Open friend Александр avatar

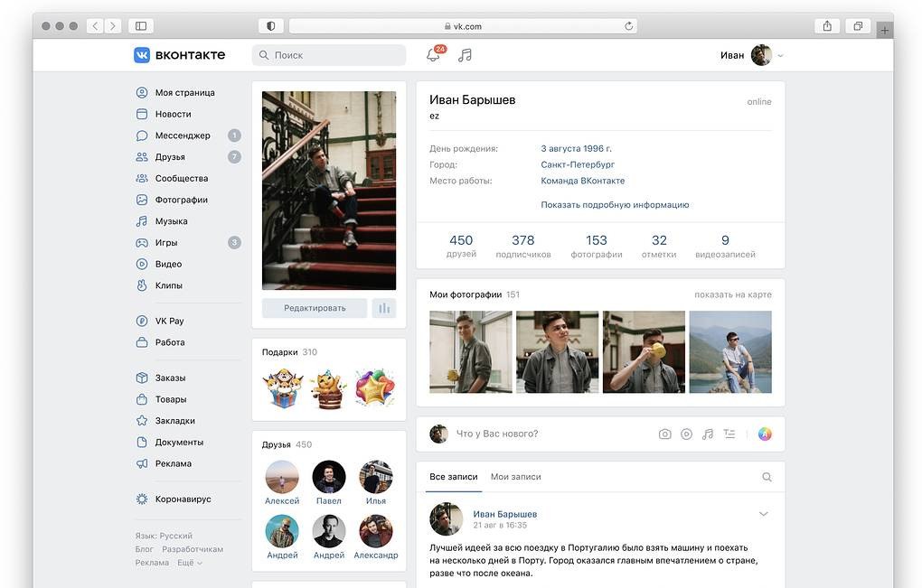tap(376, 531)
